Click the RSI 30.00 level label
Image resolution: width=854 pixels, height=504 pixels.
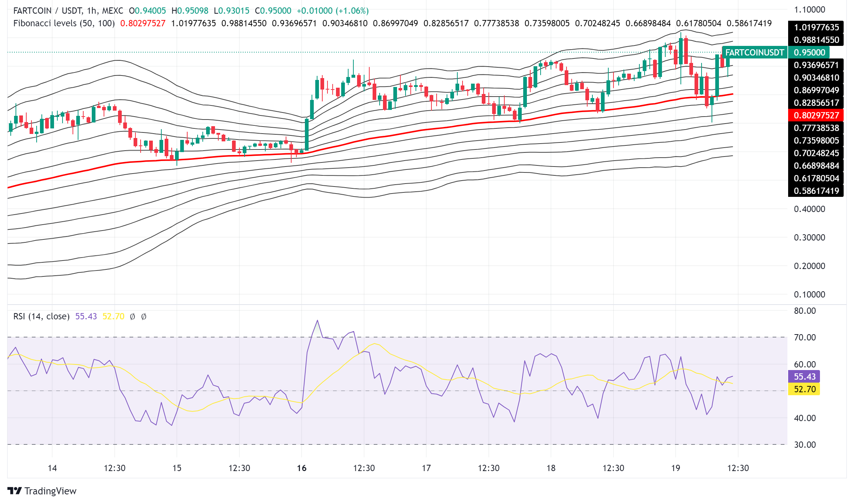[x=805, y=444]
